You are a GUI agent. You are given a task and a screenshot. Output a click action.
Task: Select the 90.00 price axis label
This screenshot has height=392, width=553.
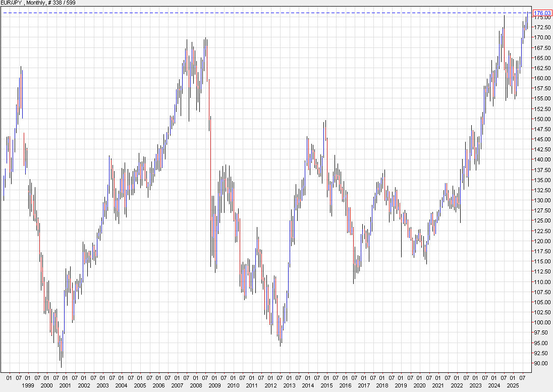(541, 363)
